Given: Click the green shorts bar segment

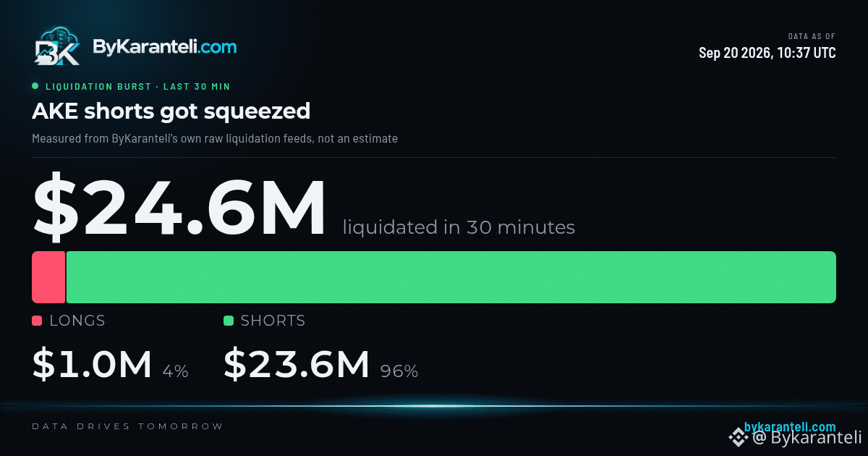Looking at the screenshot, I should point(451,277).
